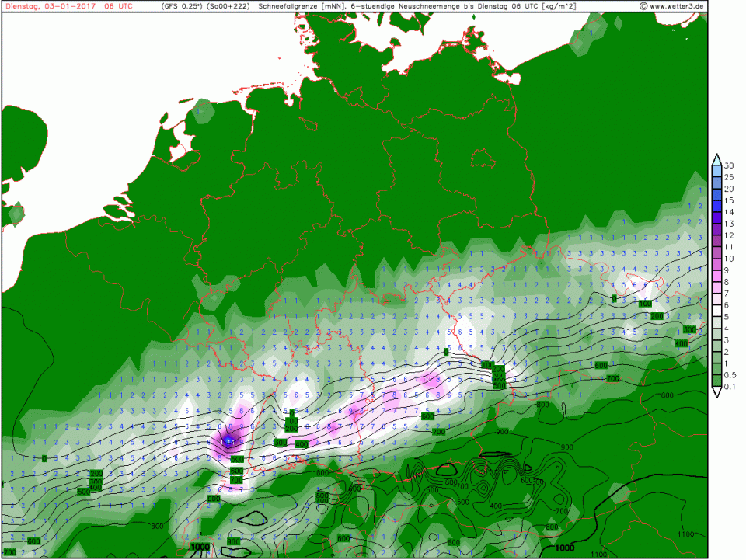Viewport: 746px width, 560px height.
Task: Open the www.wetter3.de link
Action: pyautogui.click(x=677, y=6)
